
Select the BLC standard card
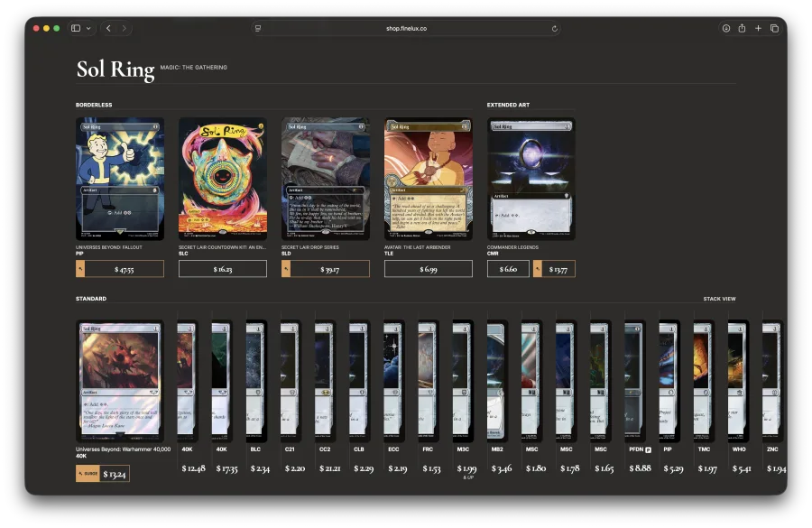(256, 380)
